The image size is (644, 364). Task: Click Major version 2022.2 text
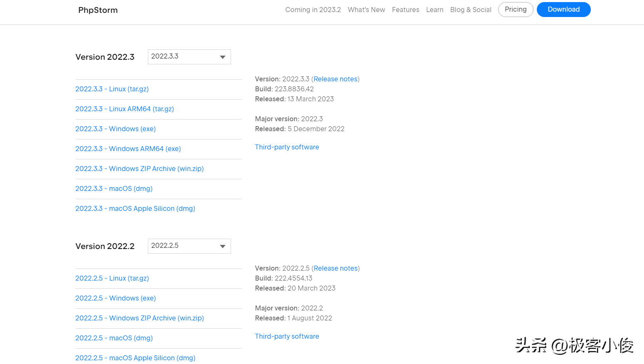(x=289, y=308)
